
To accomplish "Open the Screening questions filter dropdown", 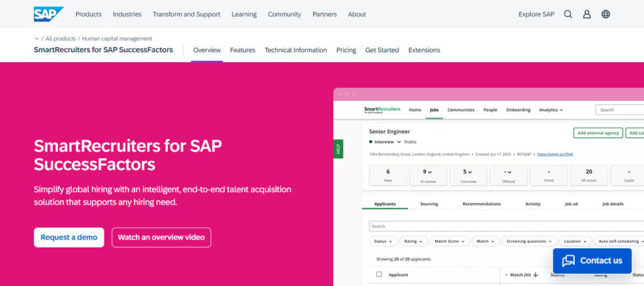I will 530,241.
